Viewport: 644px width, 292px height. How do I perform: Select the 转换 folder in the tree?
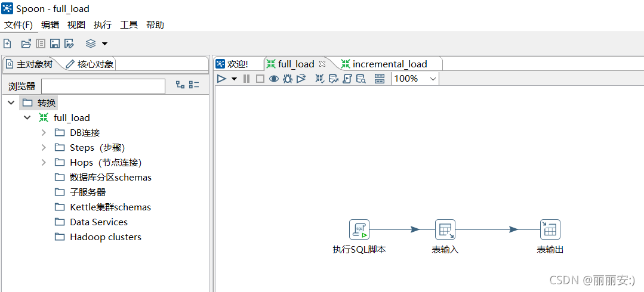(x=38, y=102)
